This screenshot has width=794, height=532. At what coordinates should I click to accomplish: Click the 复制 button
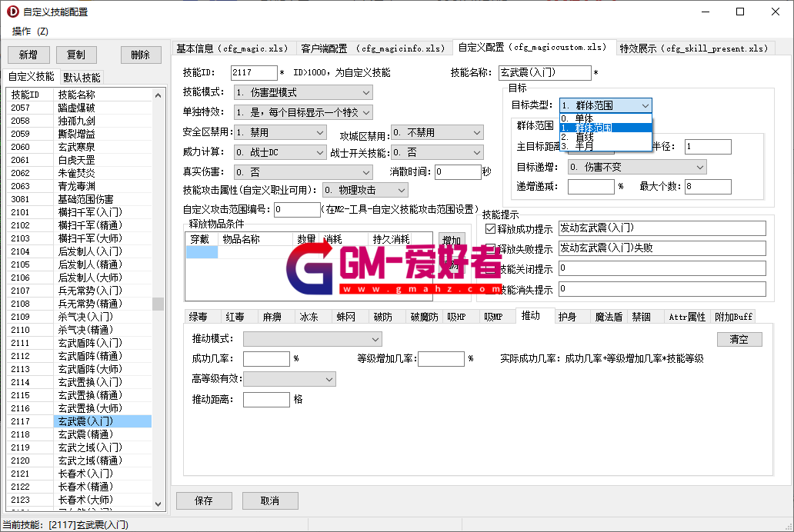click(76, 55)
